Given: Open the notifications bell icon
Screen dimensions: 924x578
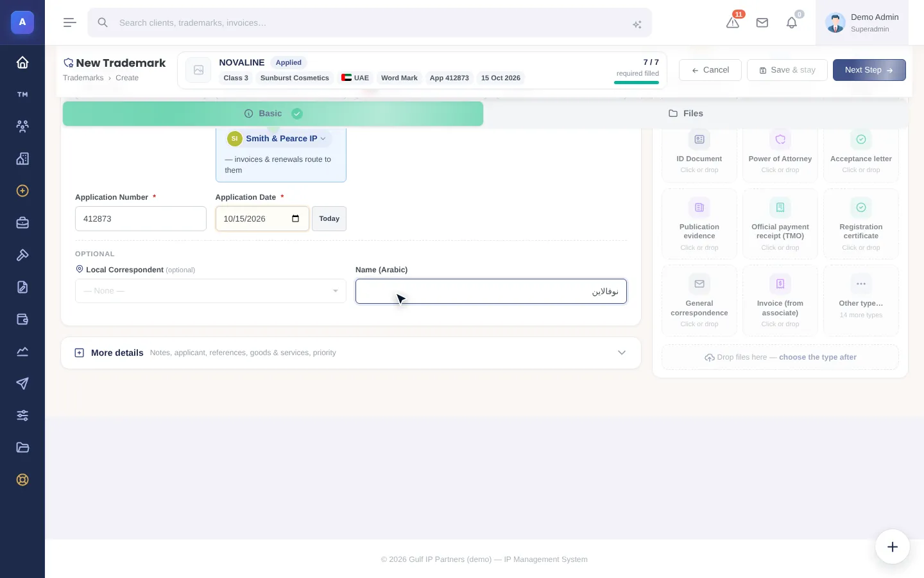Looking at the screenshot, I should (792, 22).
